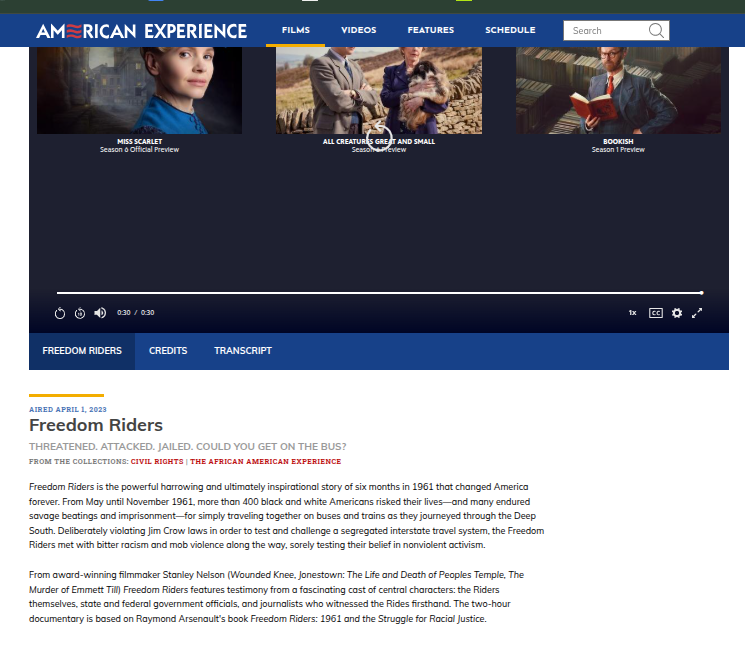The image size is (745, 661).
Task: Open video settings gear
Action: [x=677, y=313]
